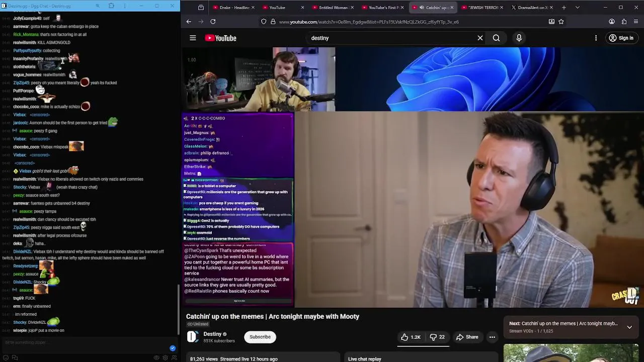The width and height of the screenshot is (644, 362).
Task: Open Firefox View tab list icon
Action: click(x=201, y=8)
